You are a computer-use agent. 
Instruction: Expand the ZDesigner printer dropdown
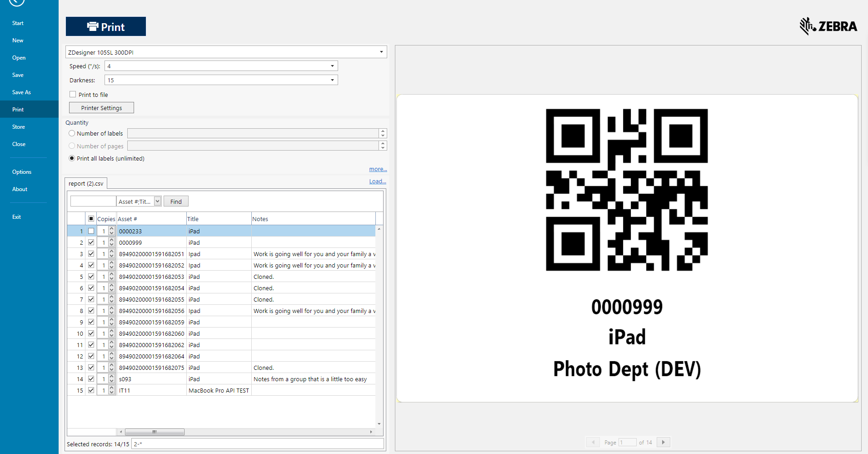click(x=381, y=52)
